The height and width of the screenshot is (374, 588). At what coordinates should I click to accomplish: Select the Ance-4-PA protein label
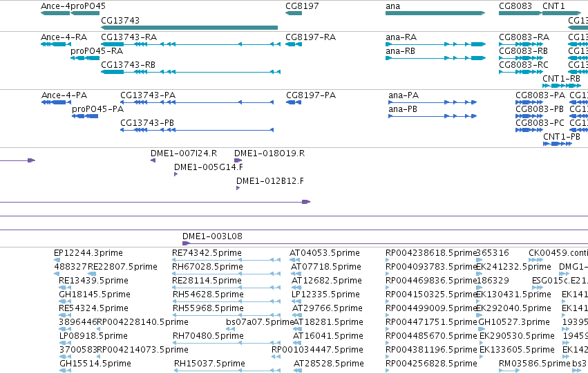pos(64,95)
